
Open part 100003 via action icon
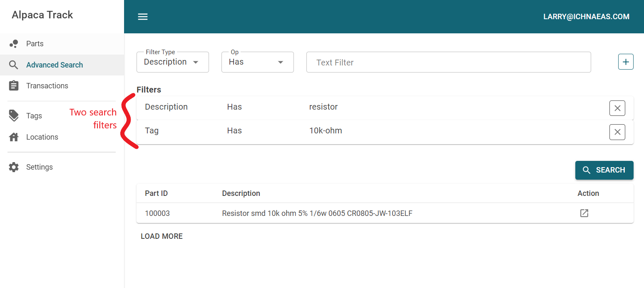[x=584, y=213]
